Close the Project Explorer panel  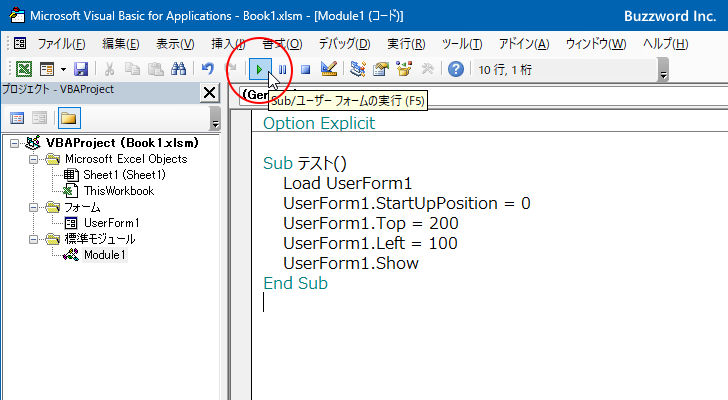point(209,92)
